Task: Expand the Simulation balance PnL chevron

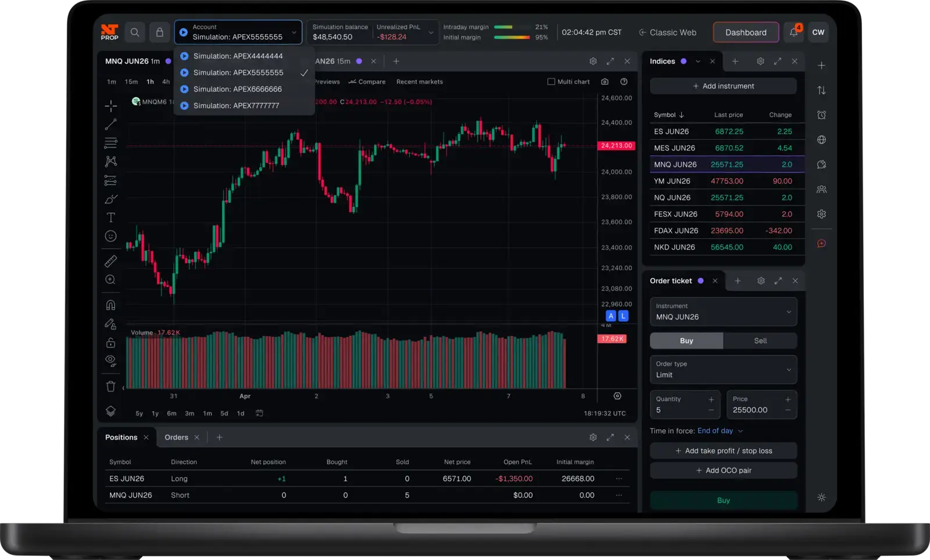Action: pyautogui.click(x=431, y=33)
